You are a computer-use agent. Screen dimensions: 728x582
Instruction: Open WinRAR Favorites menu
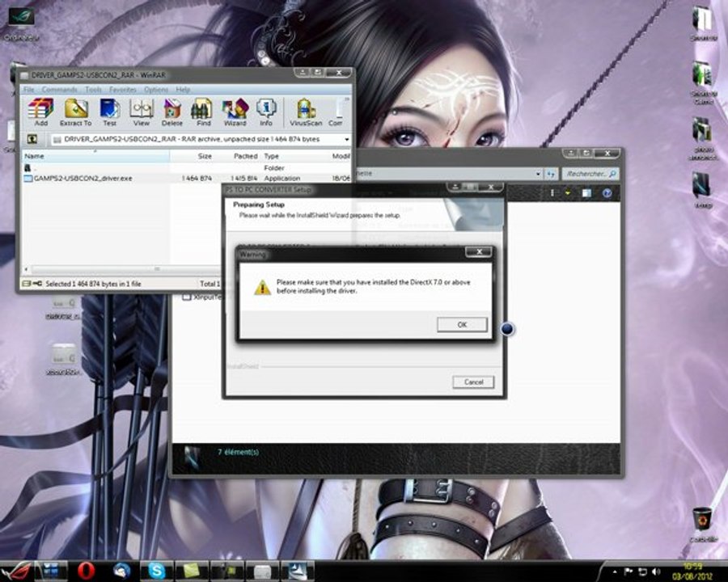coord(123,89)
